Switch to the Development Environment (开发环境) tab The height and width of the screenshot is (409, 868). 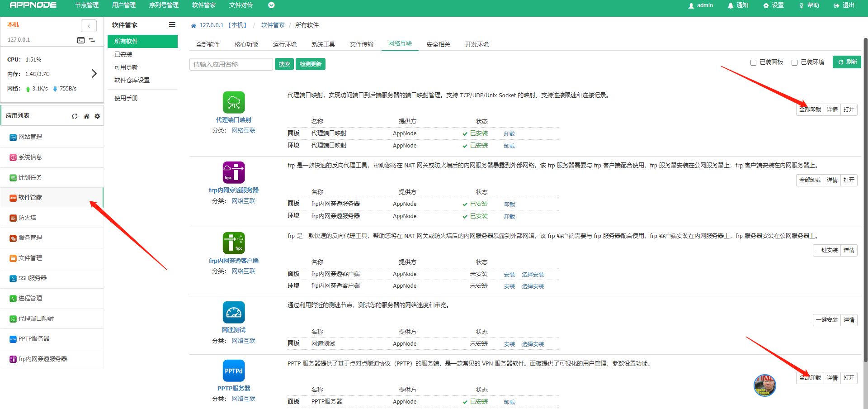coord(477,44)
